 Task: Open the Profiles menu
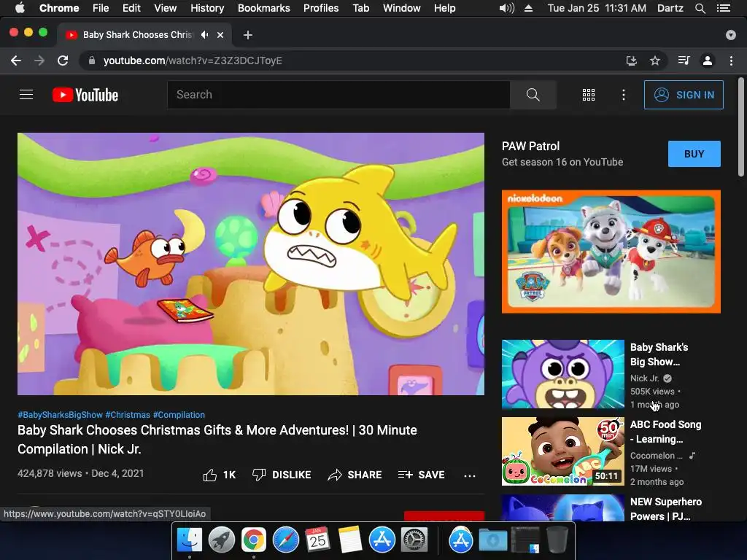pos(321,8)
